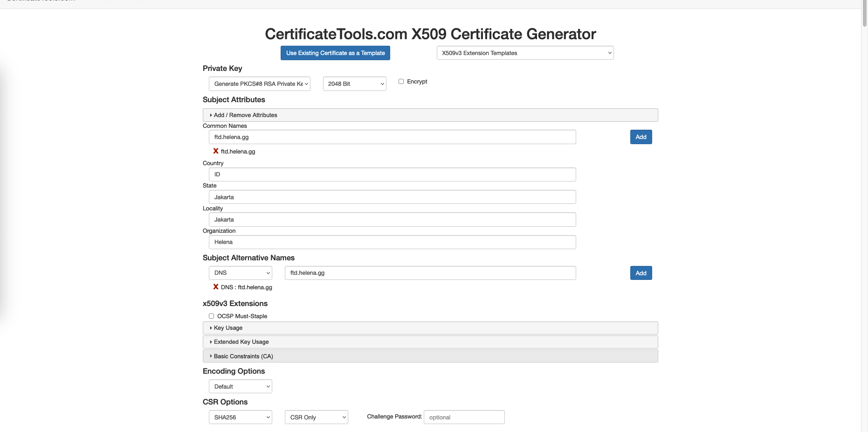Open the CSR Only dropdown
868x432 pixels.
click(x=316, y=418)
